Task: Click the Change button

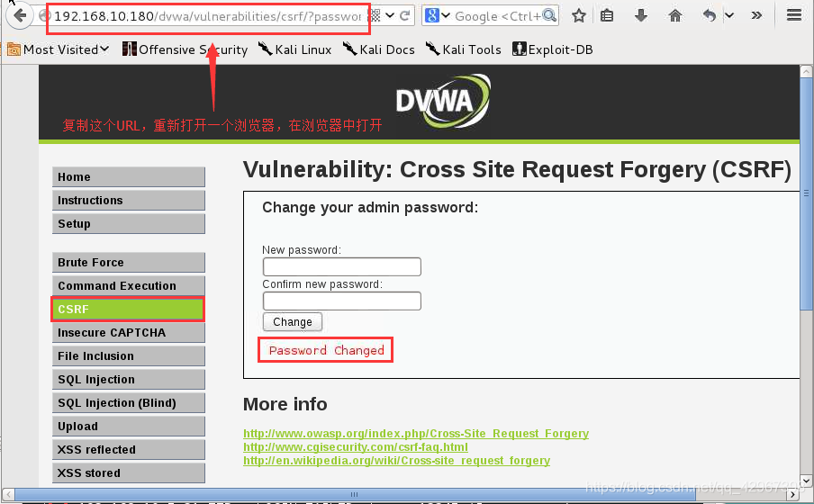Action: [x=293, y=322]
